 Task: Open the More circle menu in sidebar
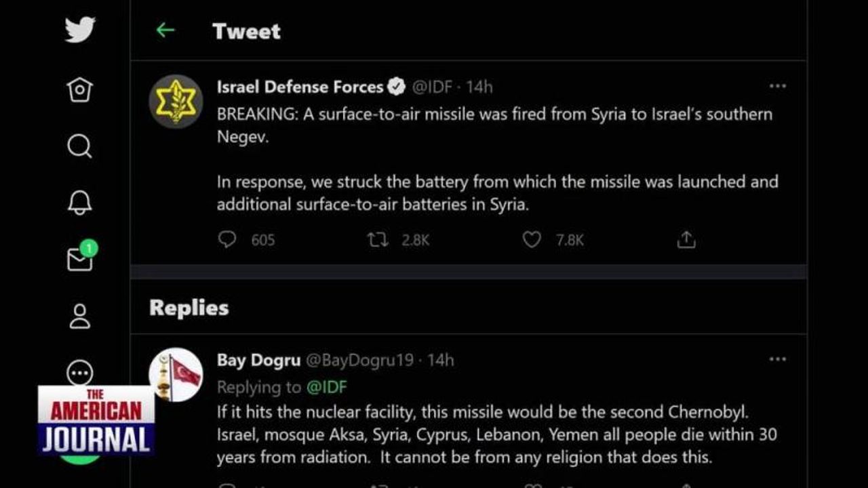[x=80, y=372]
